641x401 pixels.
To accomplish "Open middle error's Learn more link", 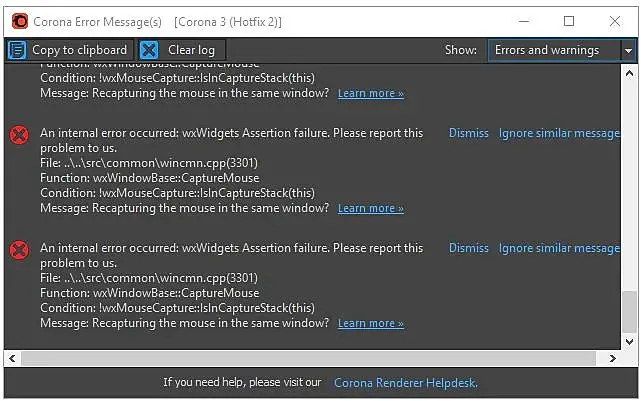I will point(370,209).
